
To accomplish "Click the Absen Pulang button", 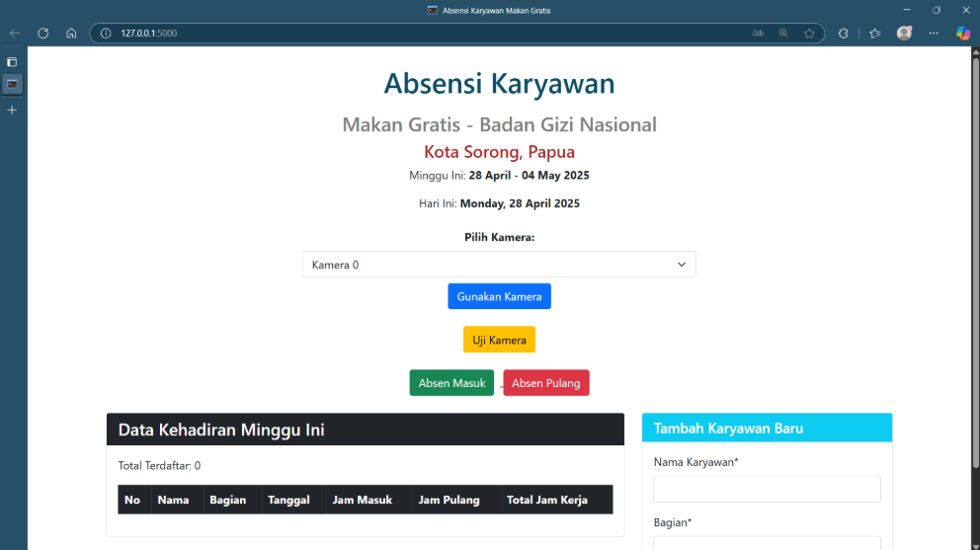I will [546, 383].
